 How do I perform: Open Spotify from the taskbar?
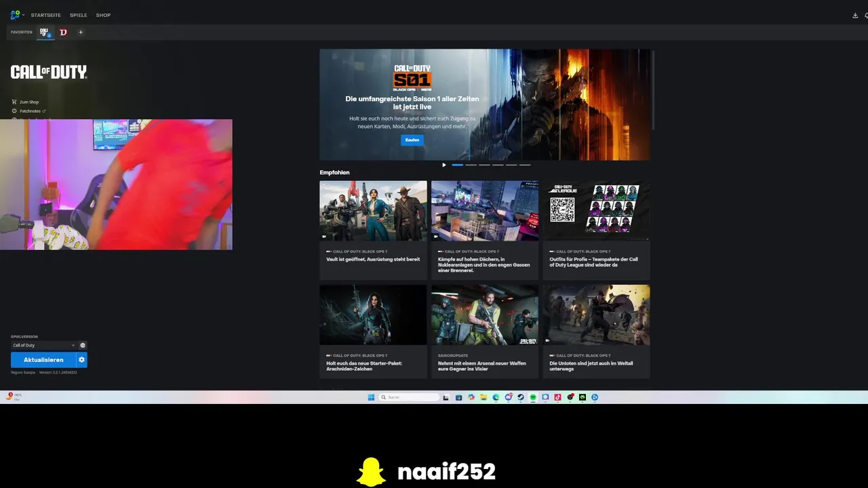click(x=533, y=397)
